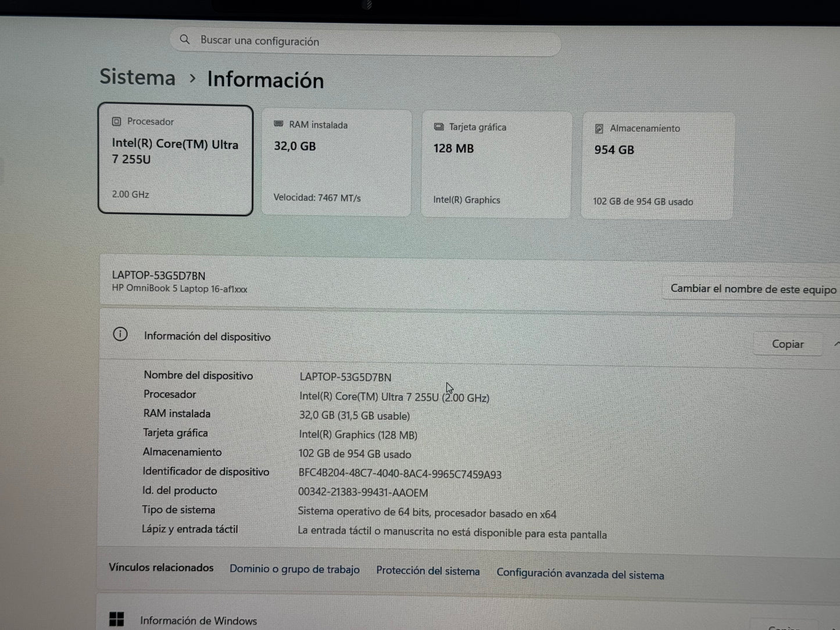Click 'Vínculos relacionados' label

pos(161,567)
